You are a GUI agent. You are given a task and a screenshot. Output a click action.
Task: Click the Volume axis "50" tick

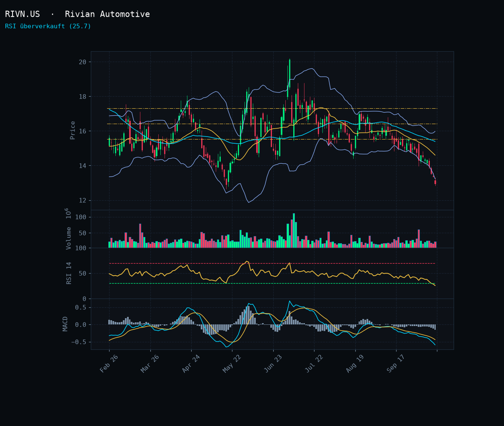(82, 233)
